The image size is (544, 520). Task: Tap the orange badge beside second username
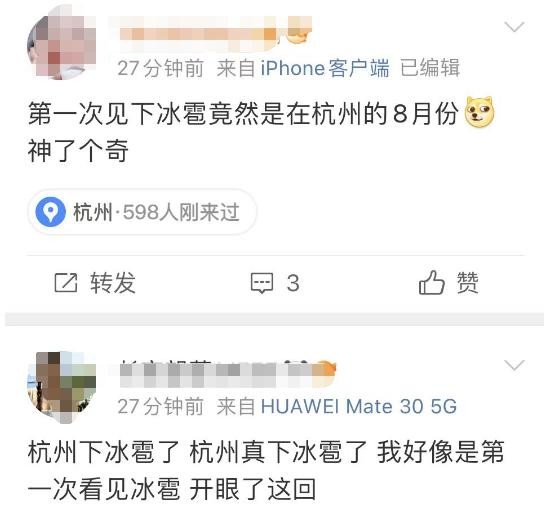(x=324, y=371)
